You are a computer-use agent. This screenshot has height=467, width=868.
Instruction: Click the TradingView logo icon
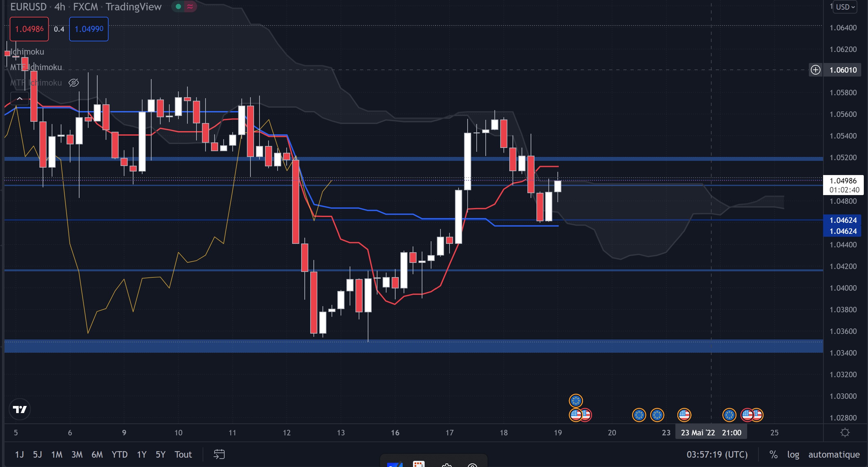click(x=19, y=409)
